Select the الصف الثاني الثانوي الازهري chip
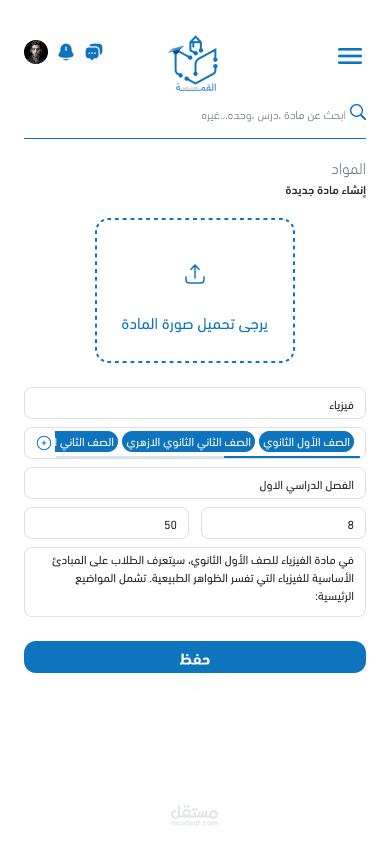The width and height of the screenshot is (390, 844). 189,442
